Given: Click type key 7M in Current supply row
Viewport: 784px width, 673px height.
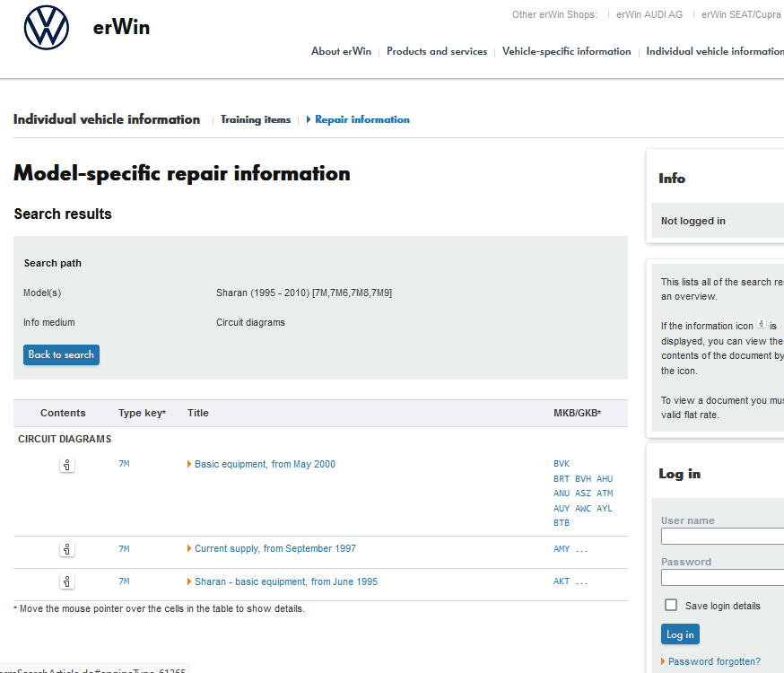Looking at the screenshot, I should [x=124, y=548].
